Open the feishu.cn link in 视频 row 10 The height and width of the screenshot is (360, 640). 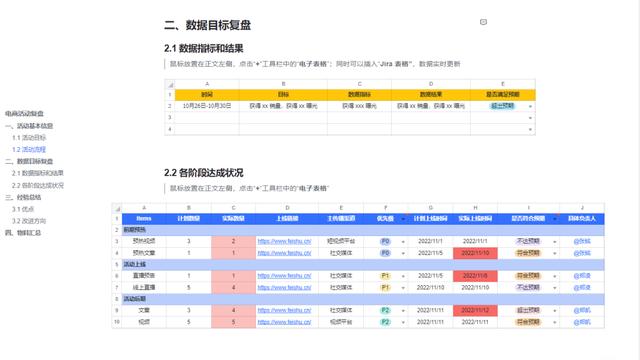click(x=284, y=322)
